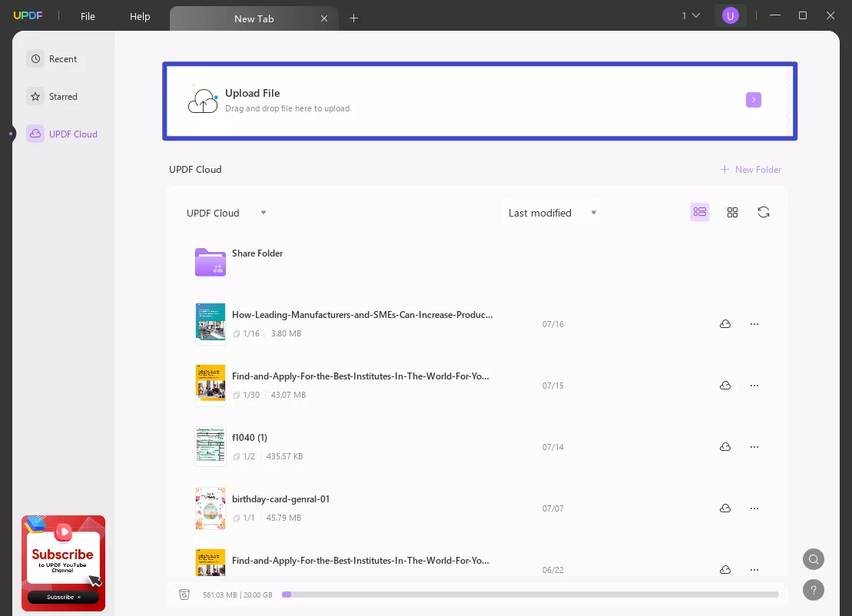Download the 06/22 Find-and-Apply file from cloud
852x616 pixels.
click(724, 569)
